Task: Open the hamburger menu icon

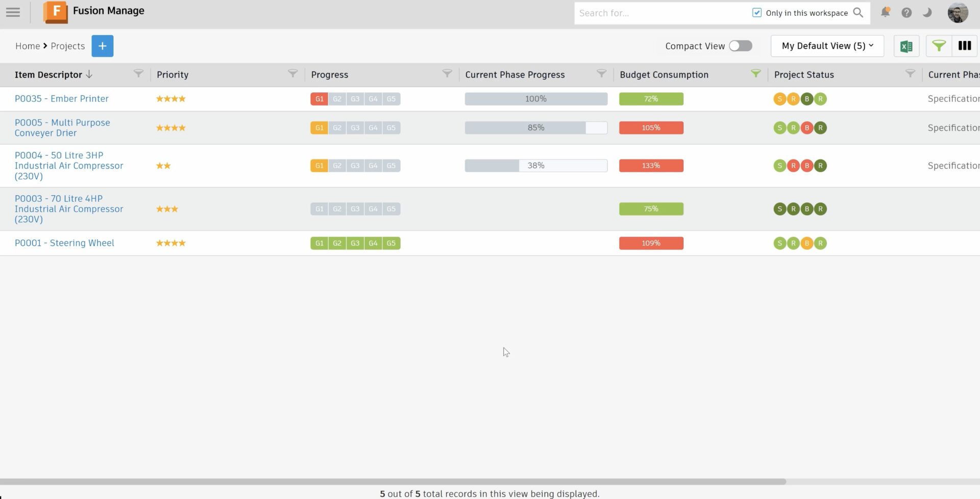Action: pyautogui.click(x=13, y=12)
